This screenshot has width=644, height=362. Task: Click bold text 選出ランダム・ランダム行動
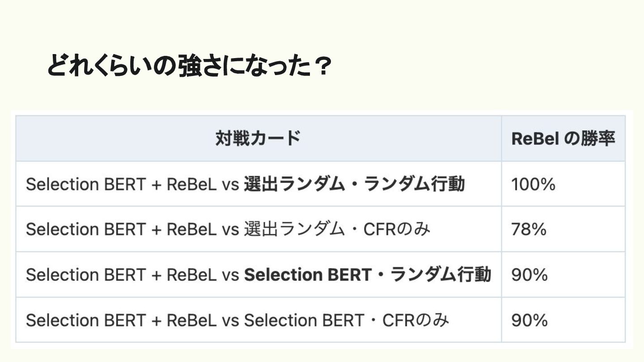[x=354, y=184]
